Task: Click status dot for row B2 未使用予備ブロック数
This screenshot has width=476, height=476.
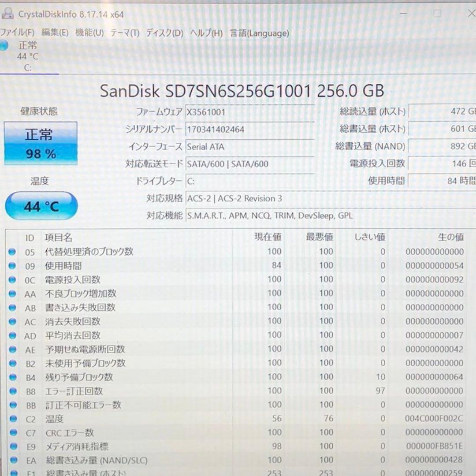Action: click(13, 363)
